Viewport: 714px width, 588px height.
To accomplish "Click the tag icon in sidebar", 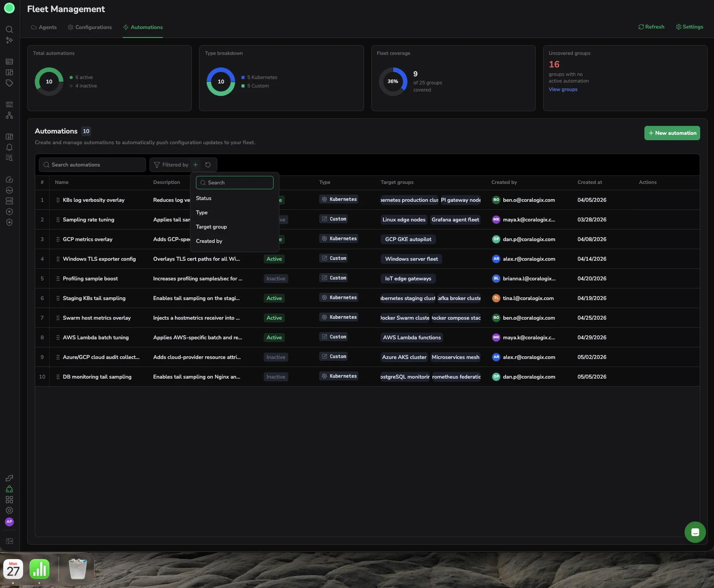I will (x=9, y=83).
